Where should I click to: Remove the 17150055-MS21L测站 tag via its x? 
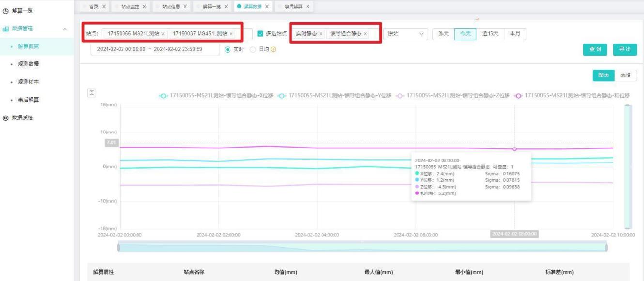click(163, 34)
